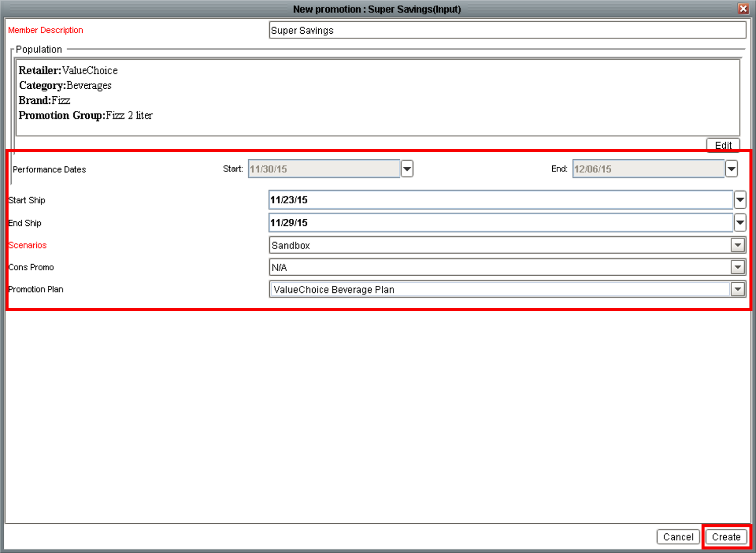Focus the Start Ship date field
Screen dimensions: 756x553
[x=501, y=200]
